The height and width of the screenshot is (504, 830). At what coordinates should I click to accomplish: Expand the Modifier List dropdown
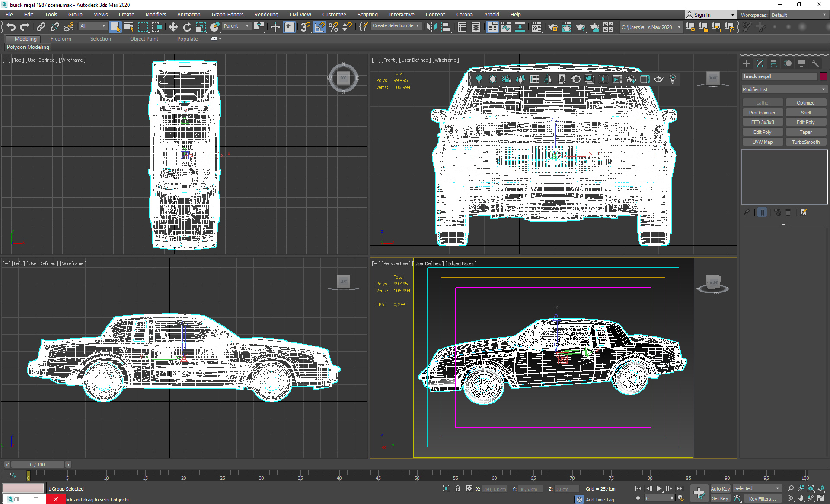[x=784, y=89]
